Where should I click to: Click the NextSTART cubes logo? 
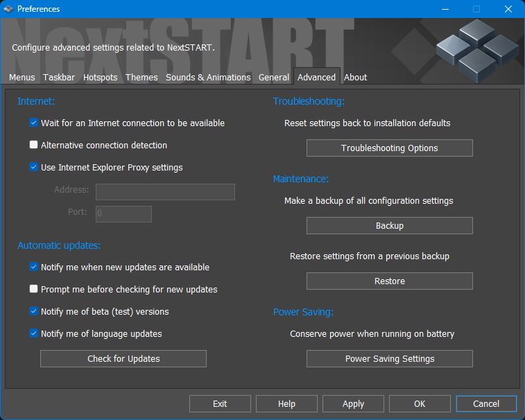coord(477,50)
